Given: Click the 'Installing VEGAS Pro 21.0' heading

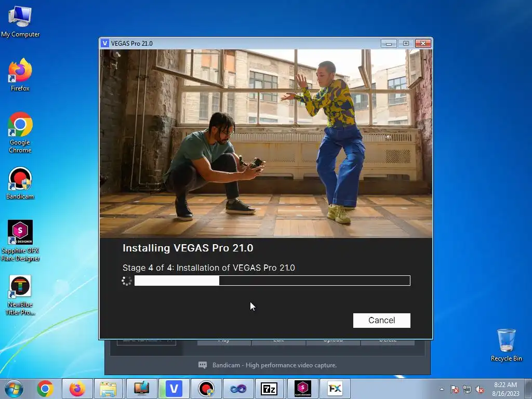Looking at the screenshot, I should (x=188, y=248).
